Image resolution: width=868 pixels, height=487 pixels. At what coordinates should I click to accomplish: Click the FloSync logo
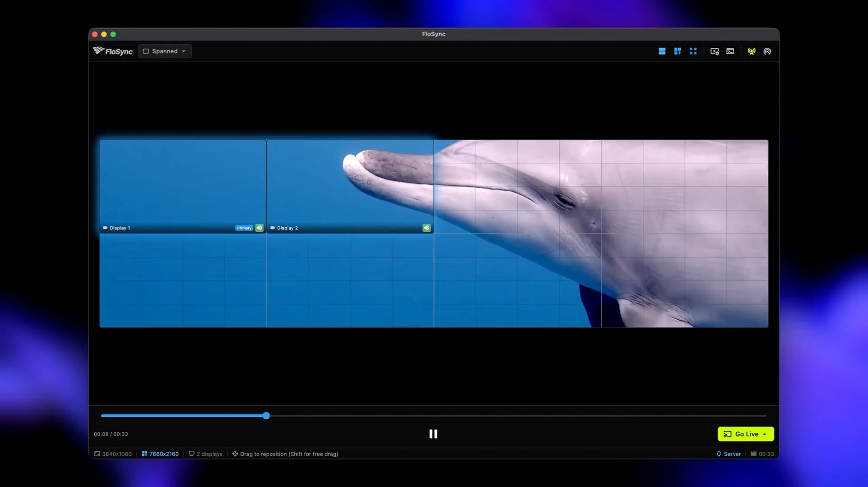click(112, 51)
